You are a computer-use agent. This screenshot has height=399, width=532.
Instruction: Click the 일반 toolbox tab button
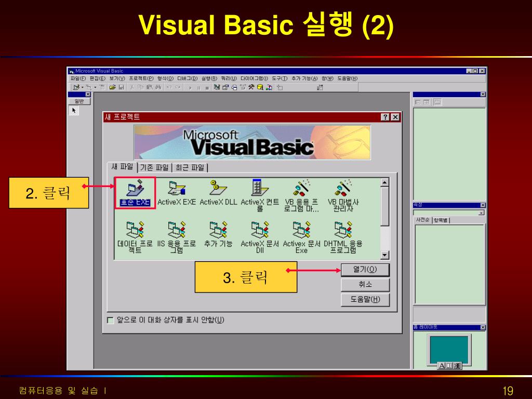[x=79, y=101]
